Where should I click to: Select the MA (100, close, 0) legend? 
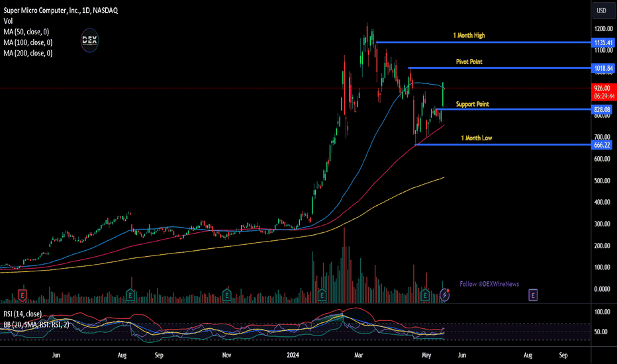click(28, 42)
